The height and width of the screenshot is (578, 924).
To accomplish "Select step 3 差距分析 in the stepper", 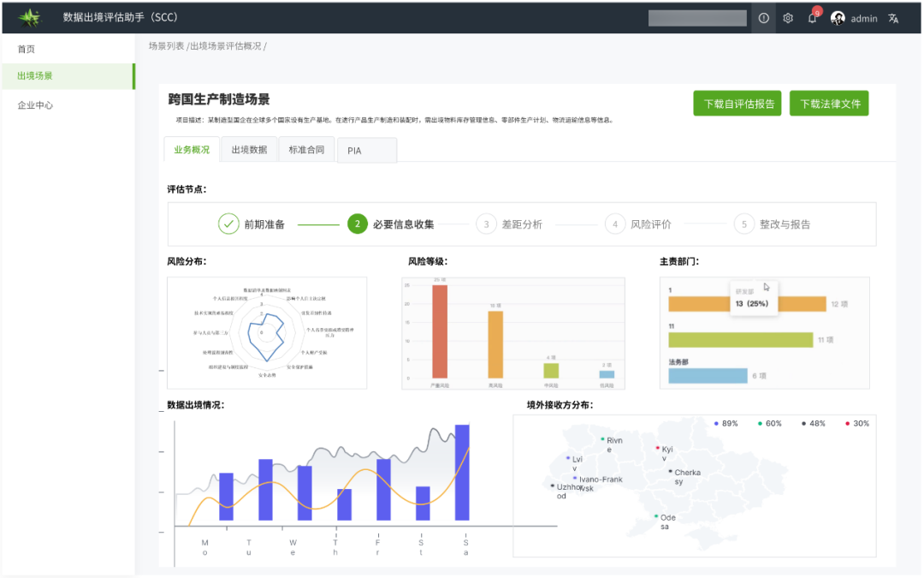I will click(486, 223).
